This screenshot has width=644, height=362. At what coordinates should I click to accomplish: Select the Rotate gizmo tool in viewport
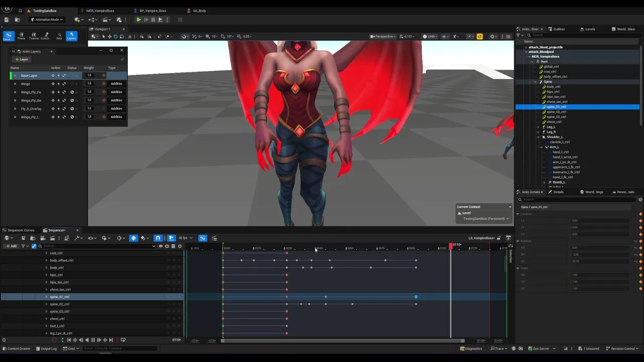click(116, 36)
